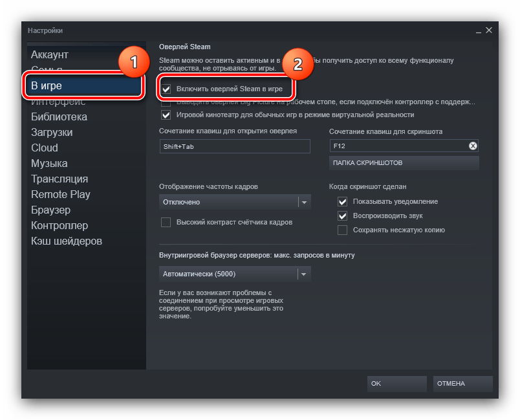Image resolution: width=520 pixels, height=420 pixels.
Task: Click the ОТМЕНА button
Action: [462, 384]
